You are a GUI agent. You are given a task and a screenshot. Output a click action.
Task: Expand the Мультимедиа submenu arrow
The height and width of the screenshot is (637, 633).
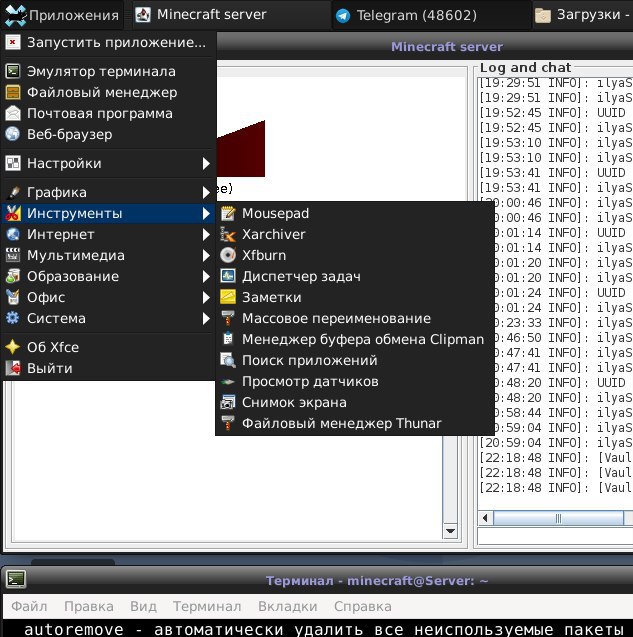coord(206,255)
